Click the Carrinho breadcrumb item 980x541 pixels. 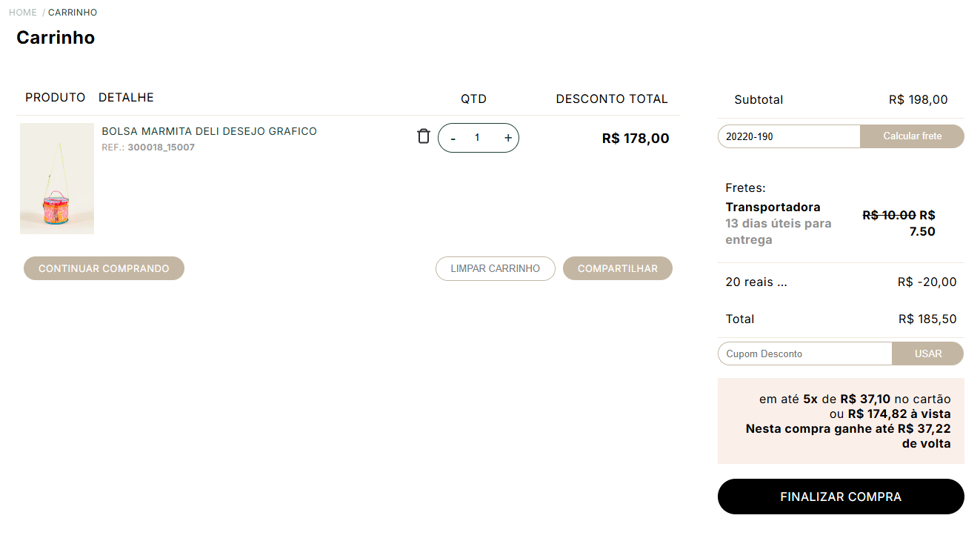[73, 13]
